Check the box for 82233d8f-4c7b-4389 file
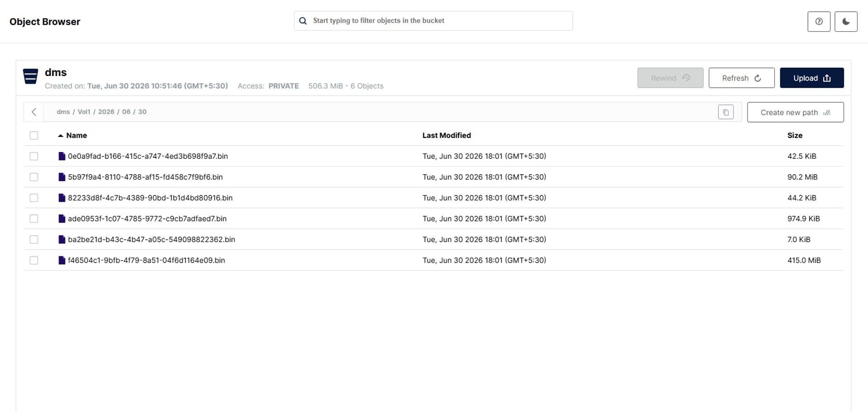Image resolution: width=868 pixels, height=412 pixels. click(34, 198)
